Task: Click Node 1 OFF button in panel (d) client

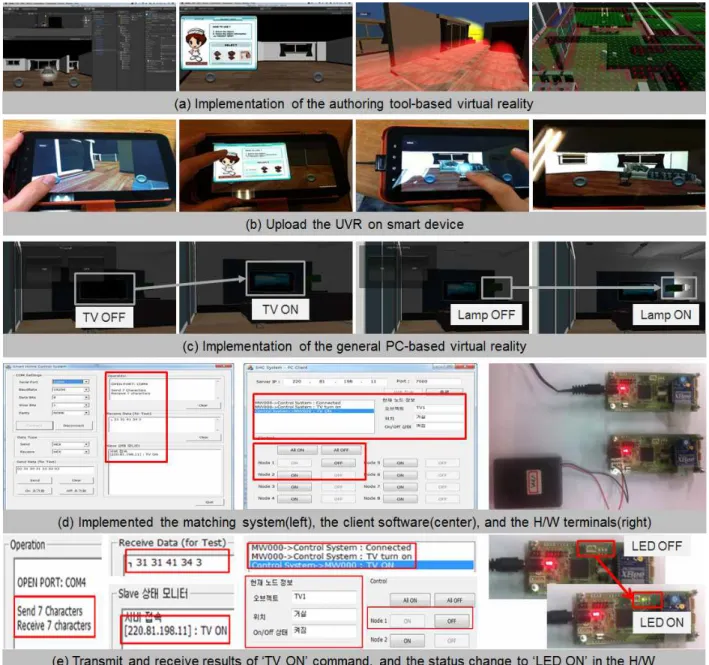Action: click(x=338, y=463)
